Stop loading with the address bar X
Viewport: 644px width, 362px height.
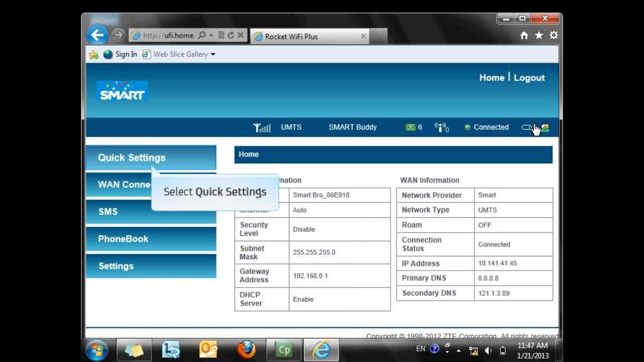(240, 35)
